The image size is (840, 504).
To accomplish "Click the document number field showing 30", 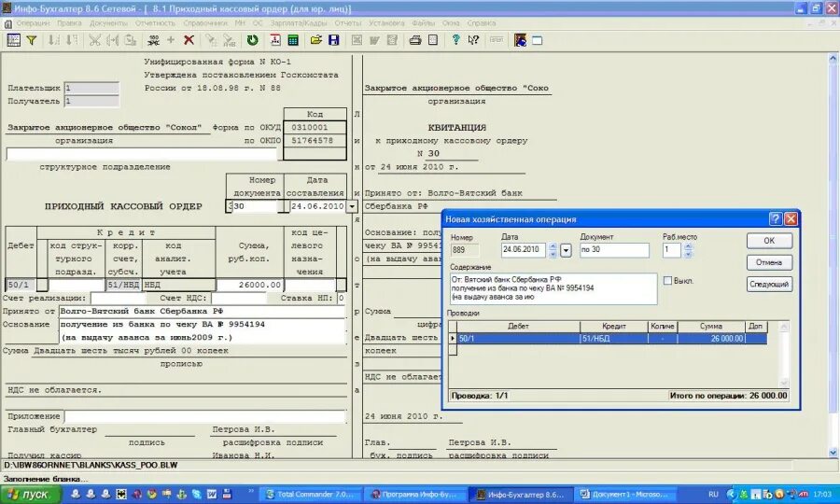I will click(257, 206).
